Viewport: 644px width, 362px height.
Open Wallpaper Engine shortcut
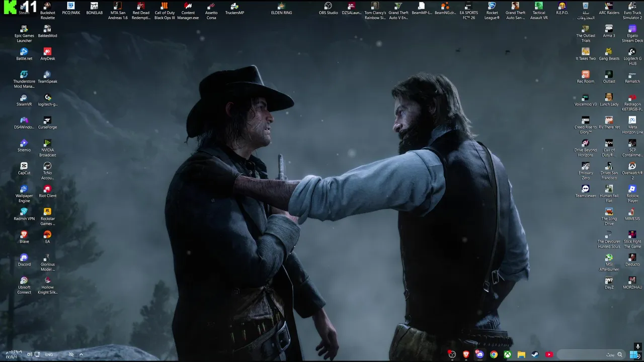24,193
